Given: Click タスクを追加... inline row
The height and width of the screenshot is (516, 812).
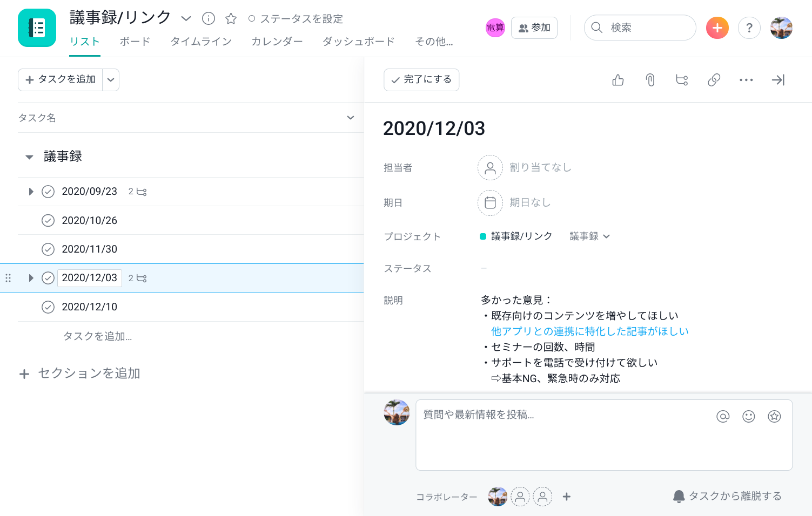Looking at the screenshot, I should click(x=98, y=336).
